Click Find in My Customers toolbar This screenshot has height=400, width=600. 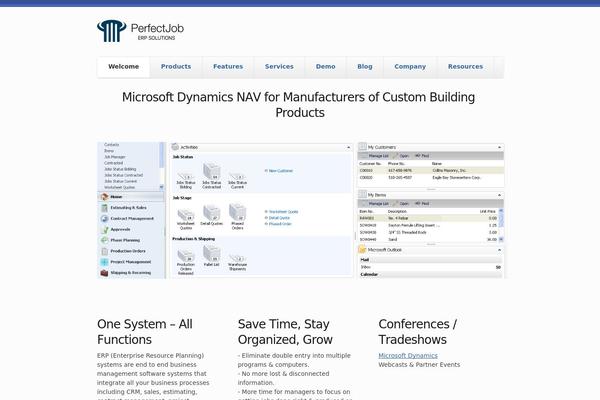point(422,156)
